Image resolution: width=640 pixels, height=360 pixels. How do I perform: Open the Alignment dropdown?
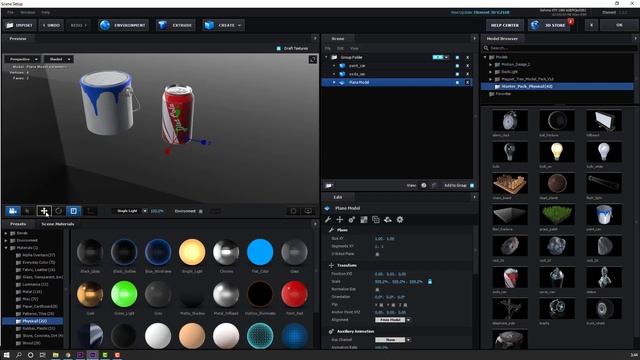[393, 320]
